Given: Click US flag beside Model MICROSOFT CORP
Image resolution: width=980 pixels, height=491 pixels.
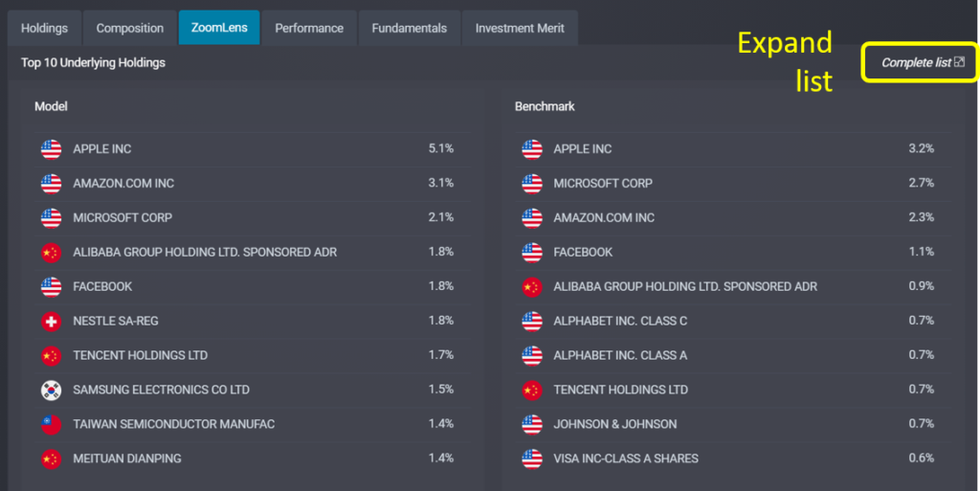Looking at the screenshot, I should click(x=52, y=218).
